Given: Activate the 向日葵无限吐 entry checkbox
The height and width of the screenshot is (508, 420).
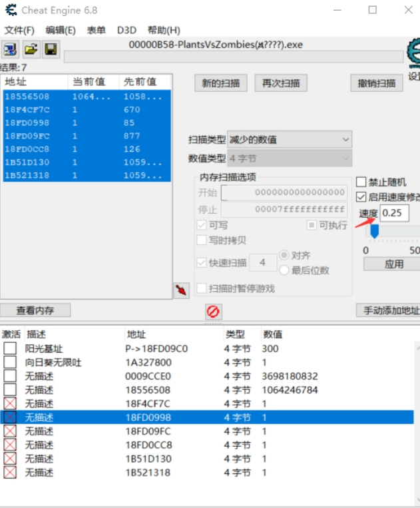Looking at the screenshot, I should point(10,363).
